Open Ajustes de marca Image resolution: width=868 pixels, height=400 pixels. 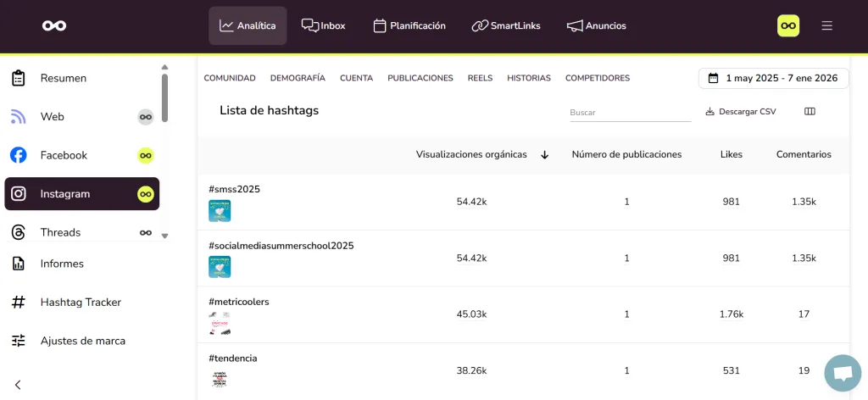(x=82, y=341)
